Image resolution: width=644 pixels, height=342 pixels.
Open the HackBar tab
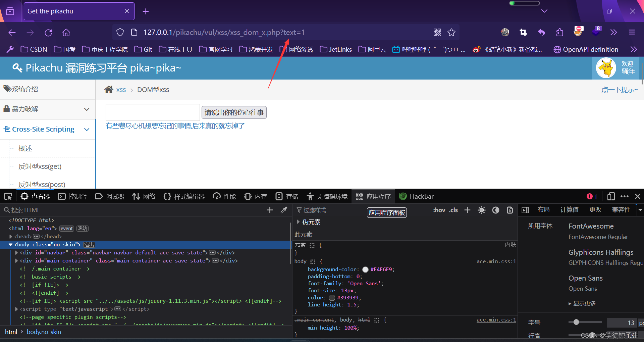coord(416,196)
